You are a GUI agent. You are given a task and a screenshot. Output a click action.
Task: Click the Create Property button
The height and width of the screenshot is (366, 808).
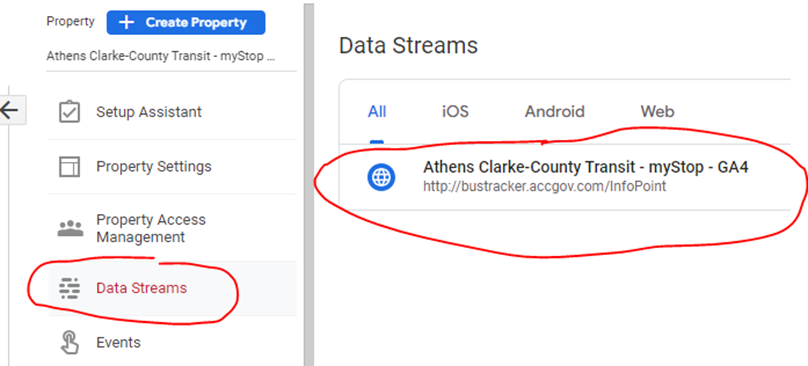pyautogui.click(x=186, y=23)
